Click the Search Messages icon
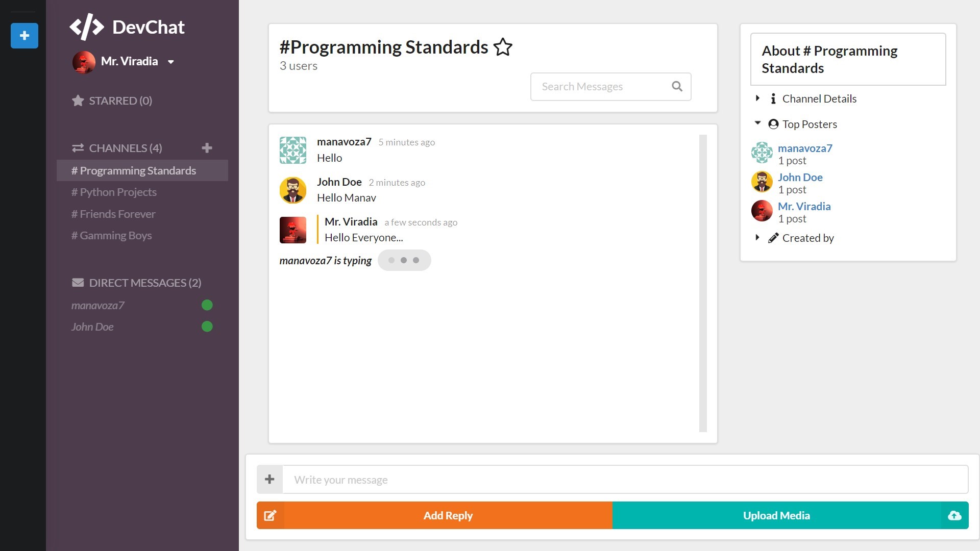Viewport: 980px width, 551px height. coord(677,86)
